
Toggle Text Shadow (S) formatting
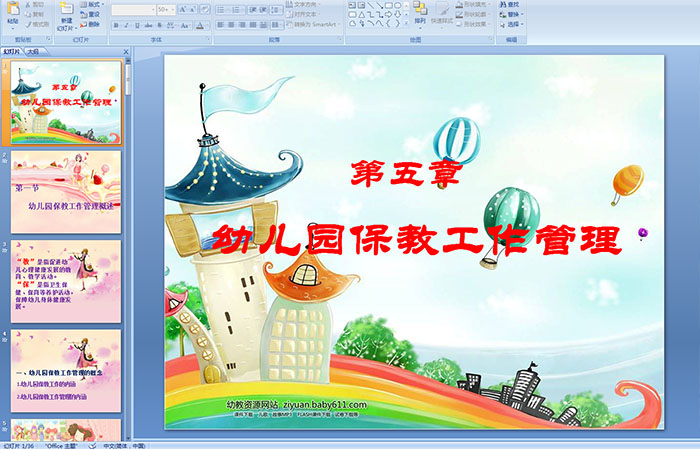pyautogui.click(x=159, y=25)
